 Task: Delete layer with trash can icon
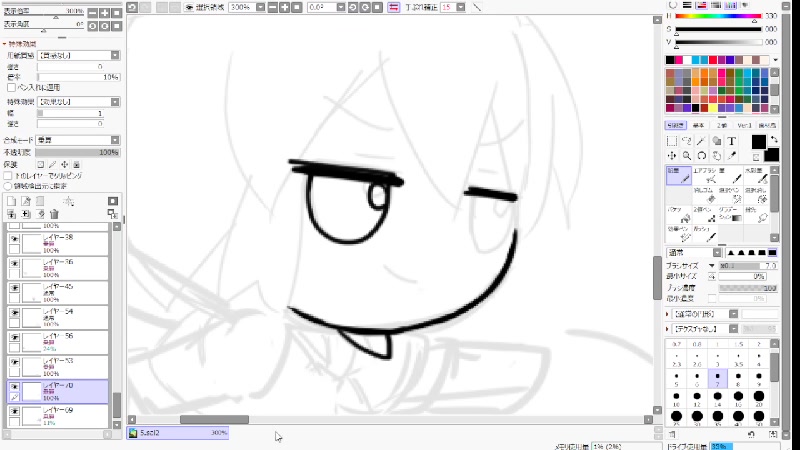pos(55,214)
